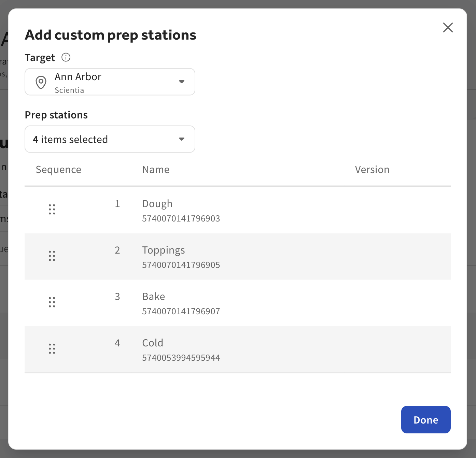This screenshot has width=476, height=458.
Task: Click the ID 5740070141796903
Action: click(x=181, y=218)
